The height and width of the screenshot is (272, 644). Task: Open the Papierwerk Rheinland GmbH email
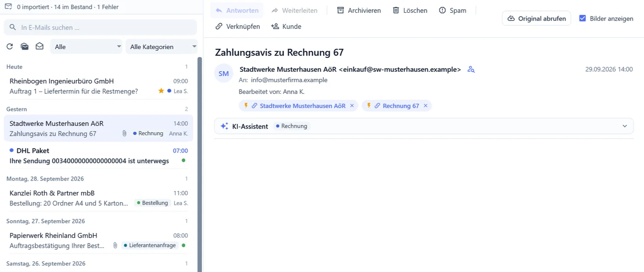point(98,240)
